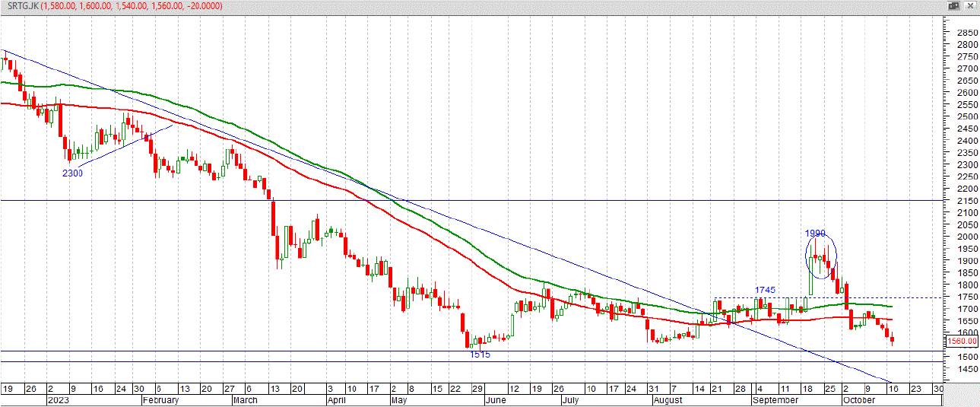
Task: Select the 1515 support annotation label
Action: coord(480,355)
